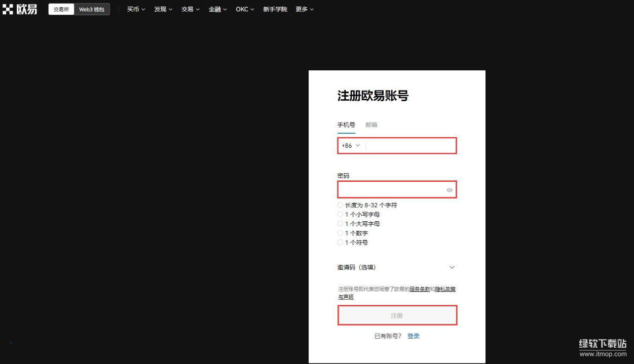Focus the 密码 password field
The height and width of the screenshot is (364, 634).
tap(390, 190)
